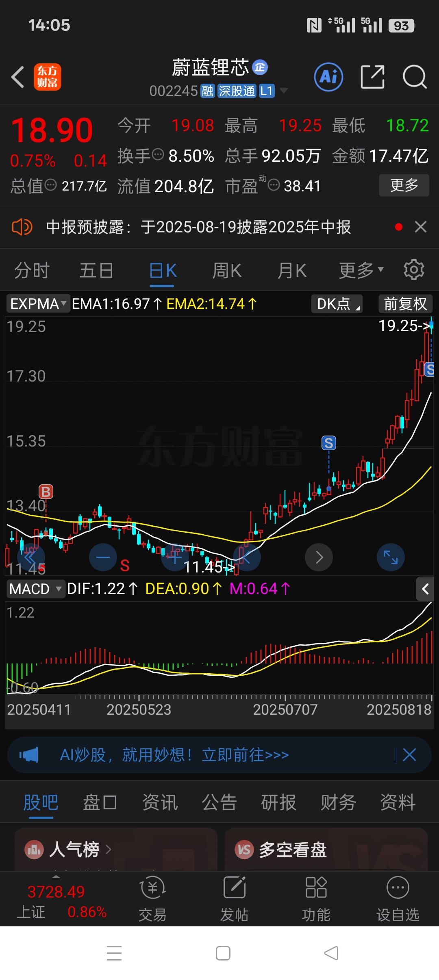Tap the S sell marker near 17.30
Viewport: 439px width, 980px height.
point(429,369)
